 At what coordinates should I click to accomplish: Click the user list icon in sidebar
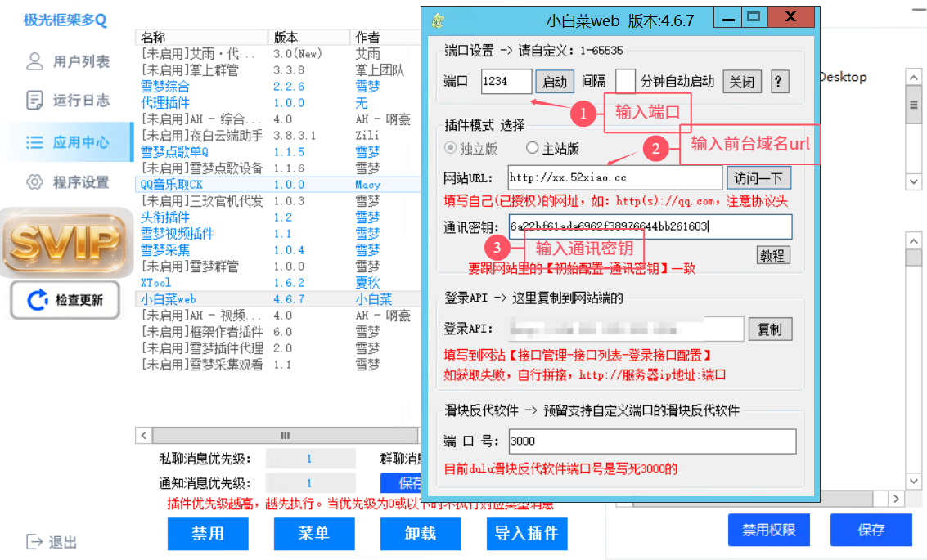[x=34, y=61]
